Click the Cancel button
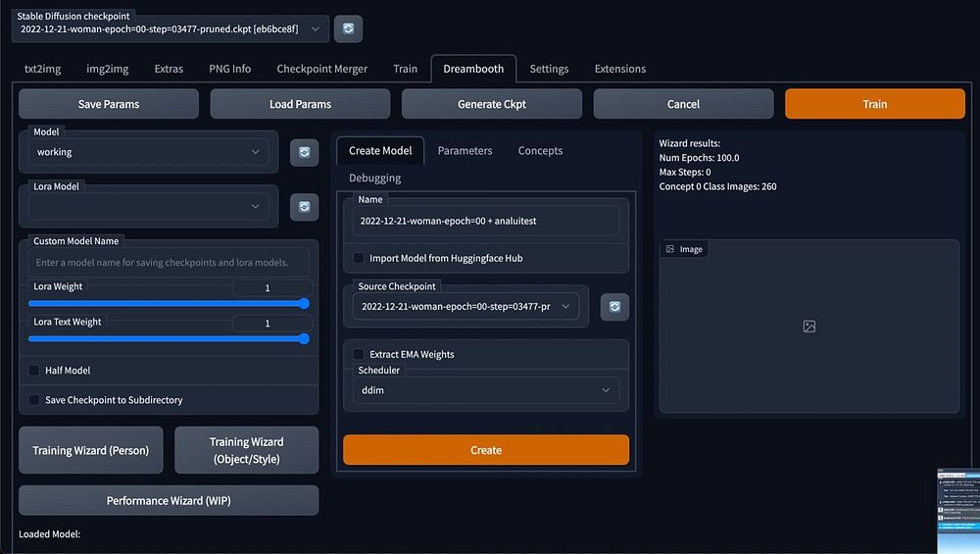Image resolution: width=980 pixels, height=554 pixels. 683,104
